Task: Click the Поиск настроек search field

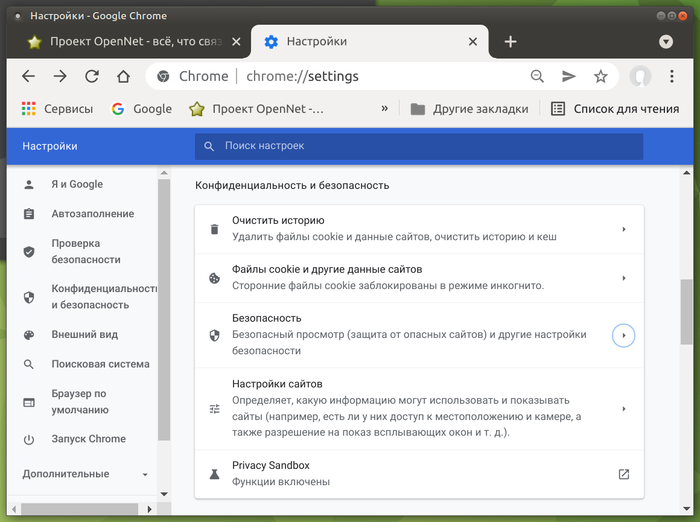Action: [x=420, y=146]
